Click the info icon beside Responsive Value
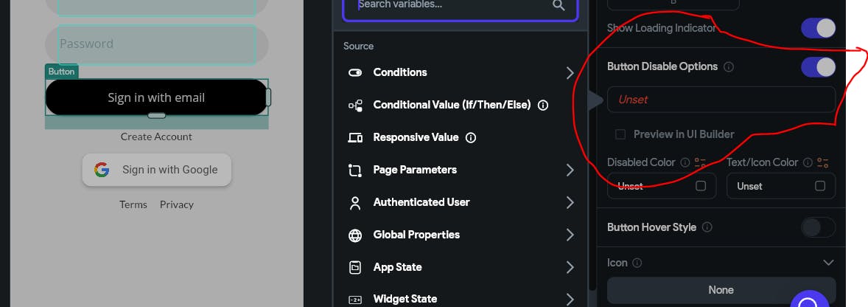This screenshot has width=868, height=307. click(471, 137)
